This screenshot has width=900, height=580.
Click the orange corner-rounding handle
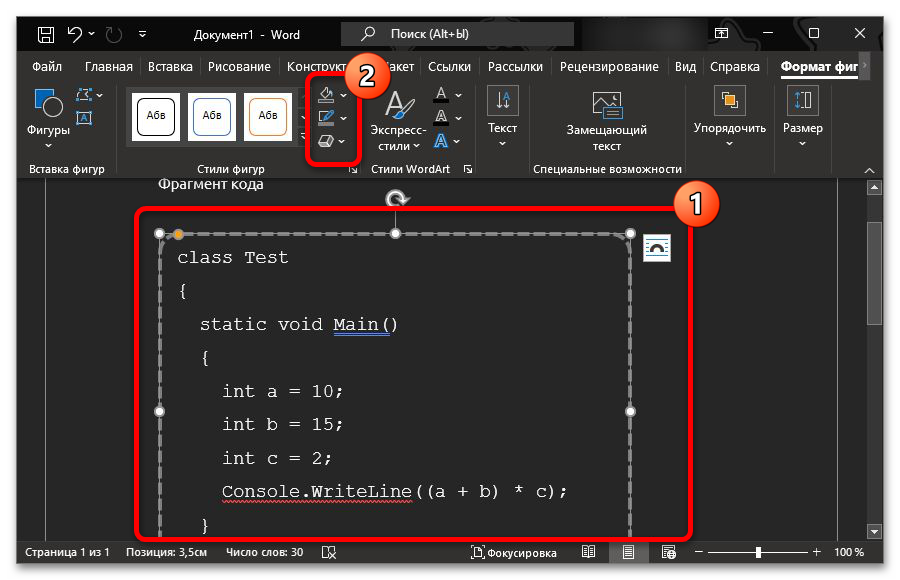(179, 234)
